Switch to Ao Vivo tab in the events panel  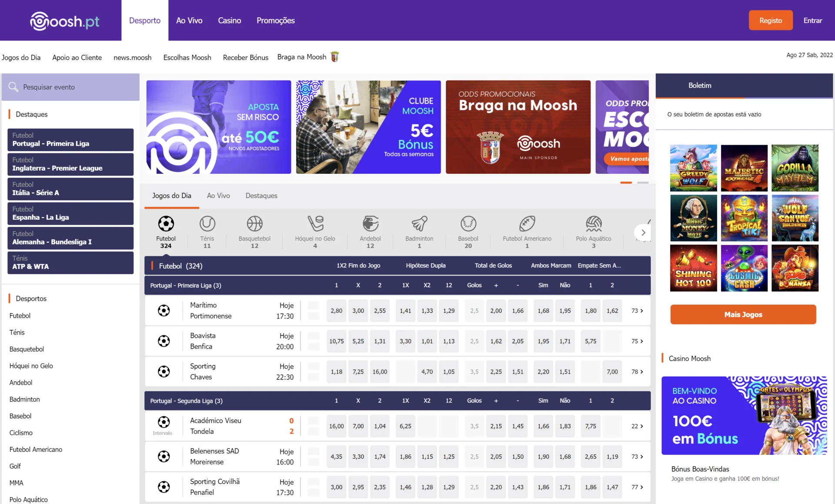[x=218, y=196]
